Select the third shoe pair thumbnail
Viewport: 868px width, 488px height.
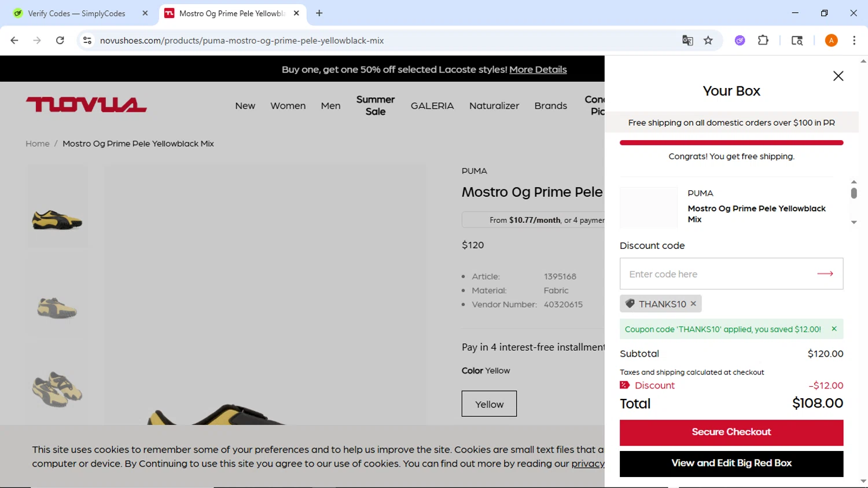pos(57,390)
